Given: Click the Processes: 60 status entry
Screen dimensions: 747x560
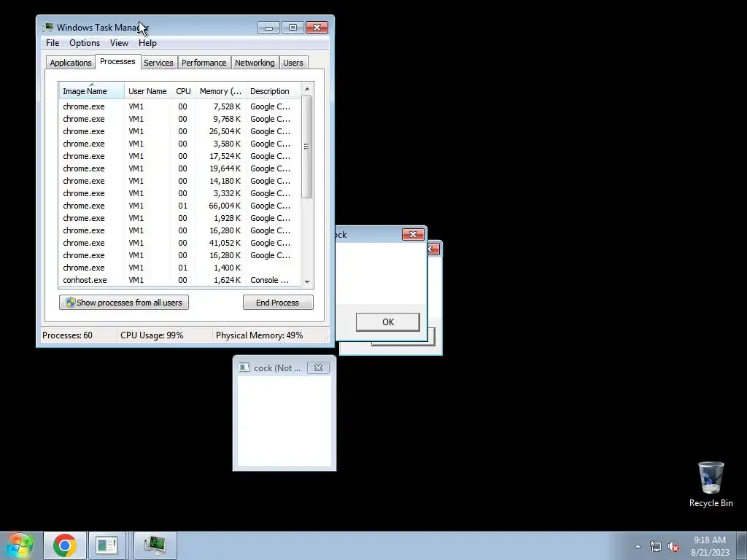Looking at the screenshot, I should coord(67,335).
